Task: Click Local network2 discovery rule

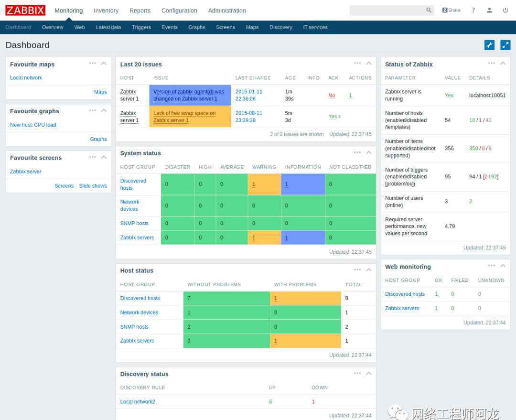Action: coord(138,401)
